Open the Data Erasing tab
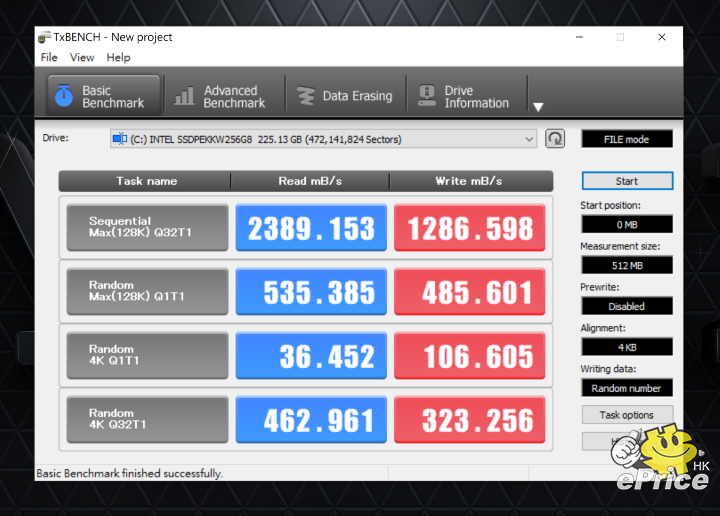The height and width of the screenshot is (516, 720). (x=345, y=96)
